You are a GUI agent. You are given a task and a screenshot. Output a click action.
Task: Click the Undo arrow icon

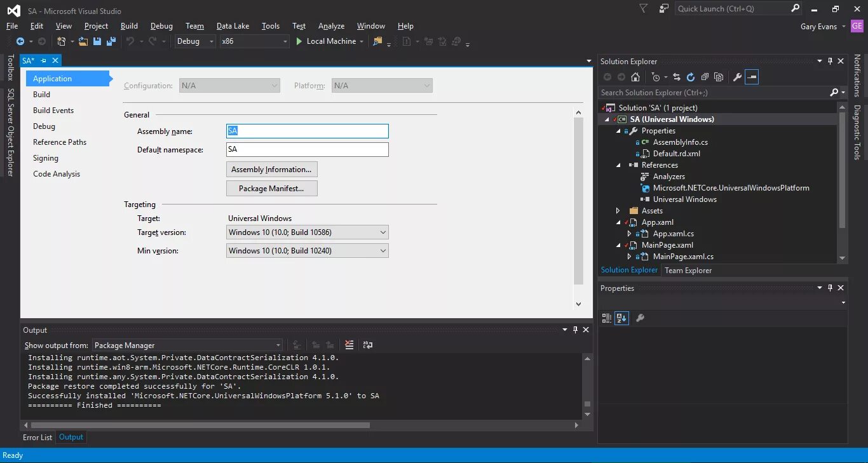(x=130, y=41)
